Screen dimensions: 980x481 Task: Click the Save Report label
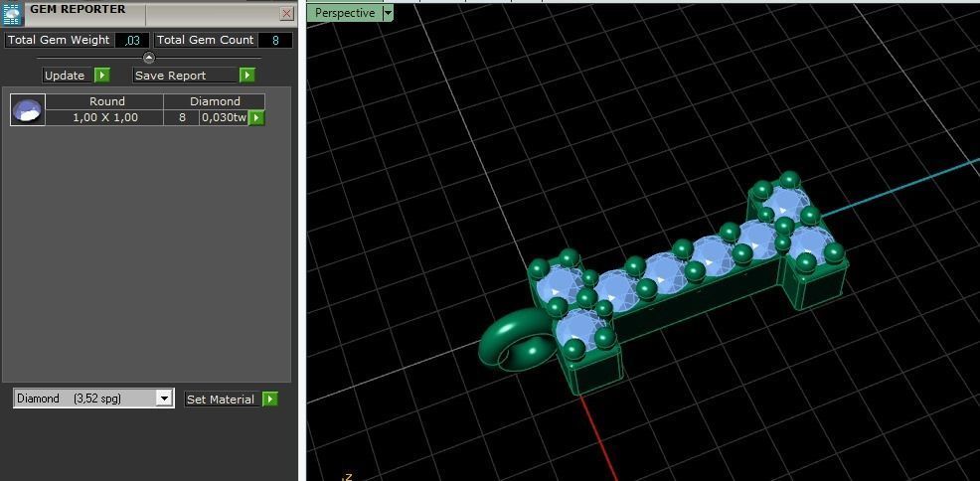click(185, 75)
